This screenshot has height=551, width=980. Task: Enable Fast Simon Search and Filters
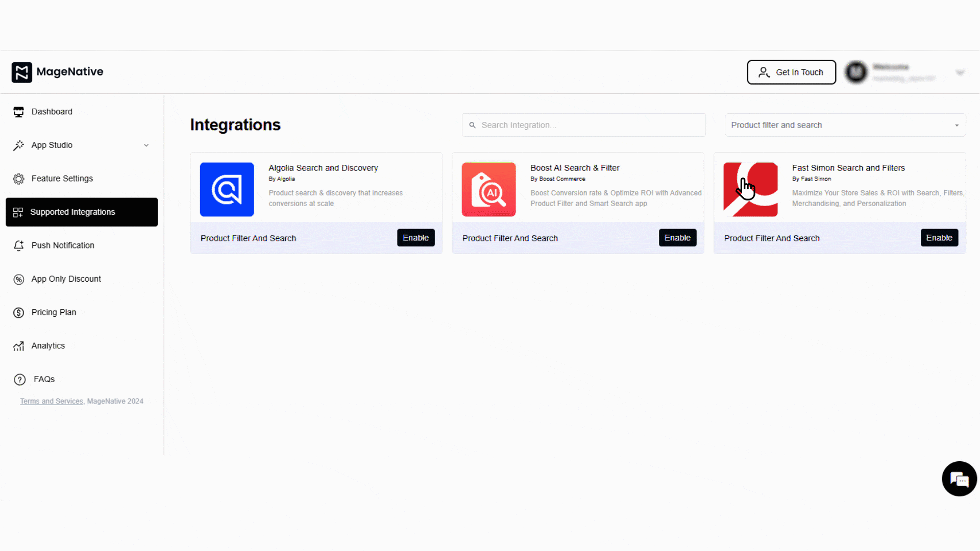[x=939, y=238]
